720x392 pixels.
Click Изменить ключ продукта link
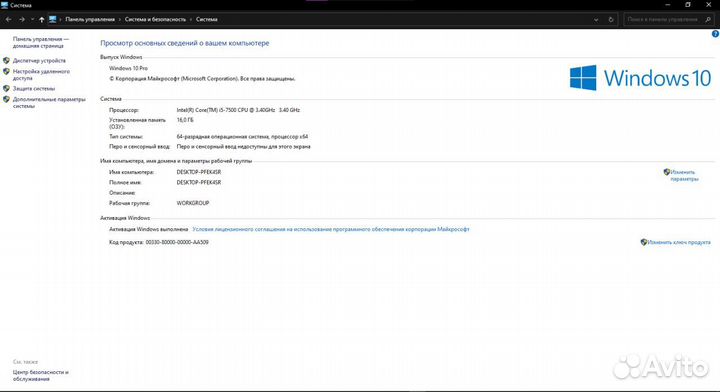679,242
